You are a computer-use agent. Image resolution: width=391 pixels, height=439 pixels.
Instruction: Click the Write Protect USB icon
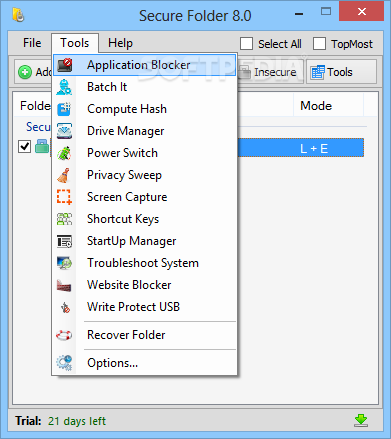pos(65,307)
